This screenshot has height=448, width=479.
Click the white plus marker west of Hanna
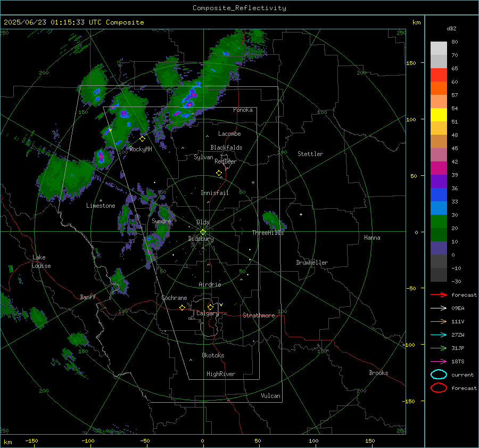point(301,214)
